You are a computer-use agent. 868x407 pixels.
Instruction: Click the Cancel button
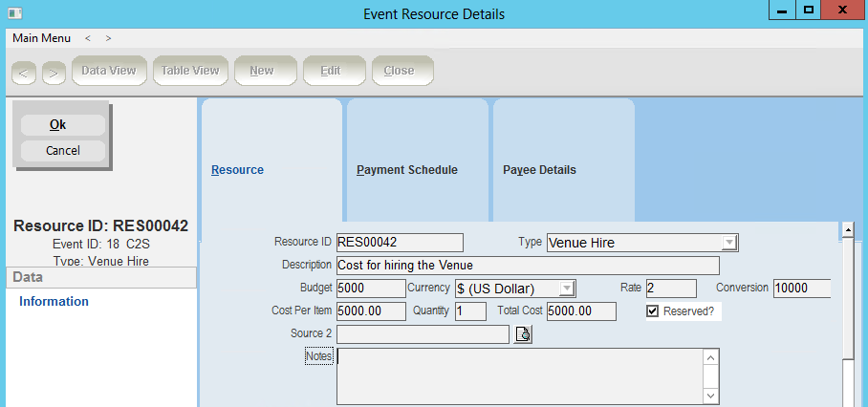pos(62,150)
